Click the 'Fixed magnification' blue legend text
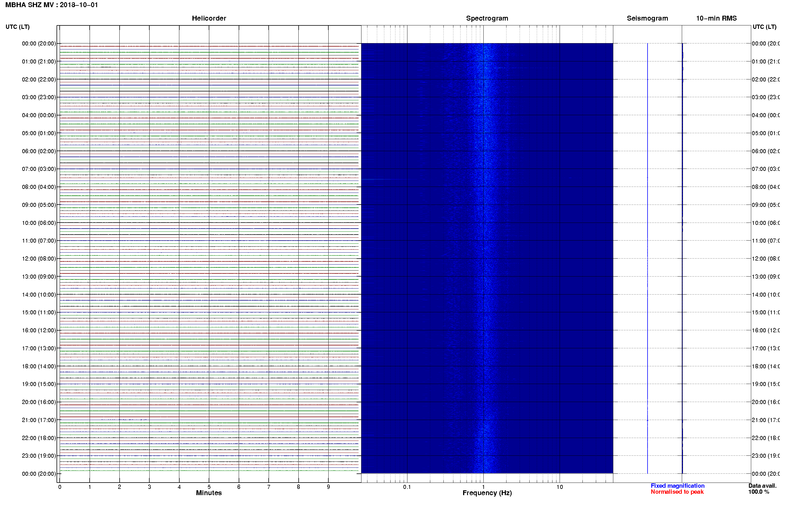The height and width of the screenshot is (508, 812). 678,486
